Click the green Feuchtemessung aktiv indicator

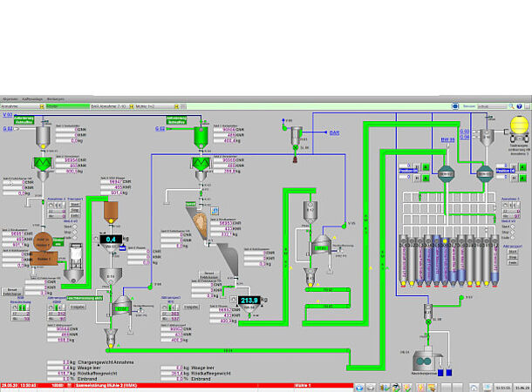85,299
